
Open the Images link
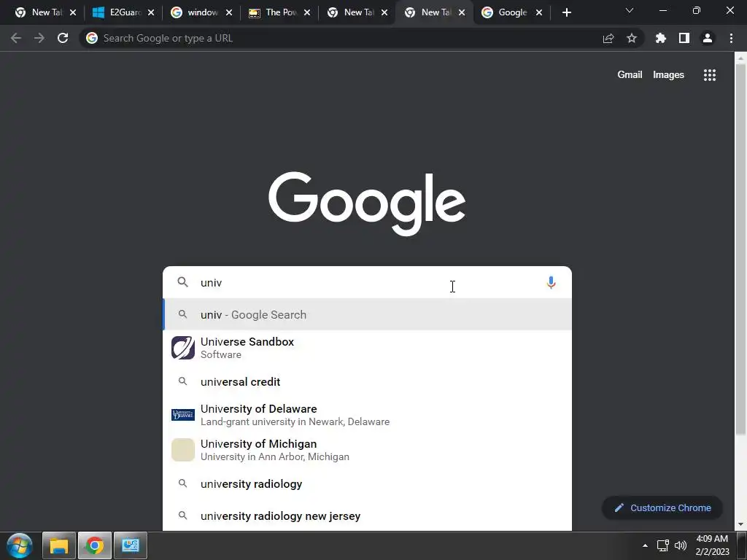(668, 75)
